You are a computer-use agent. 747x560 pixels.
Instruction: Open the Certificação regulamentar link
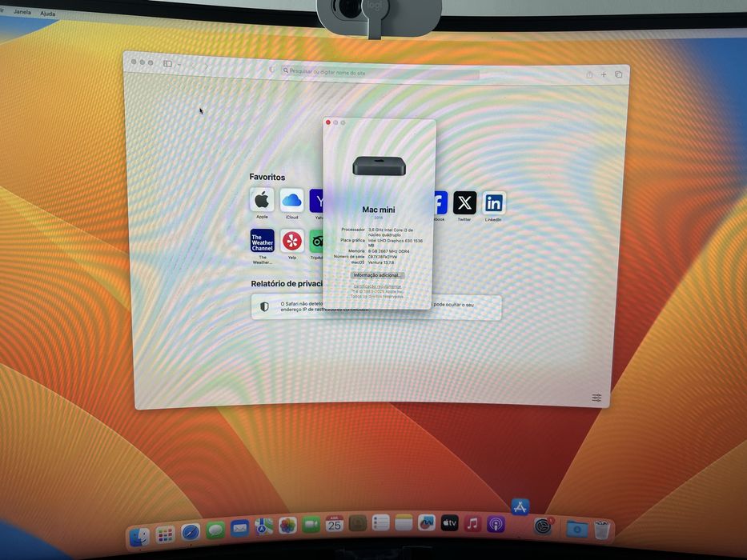[377, 286]
